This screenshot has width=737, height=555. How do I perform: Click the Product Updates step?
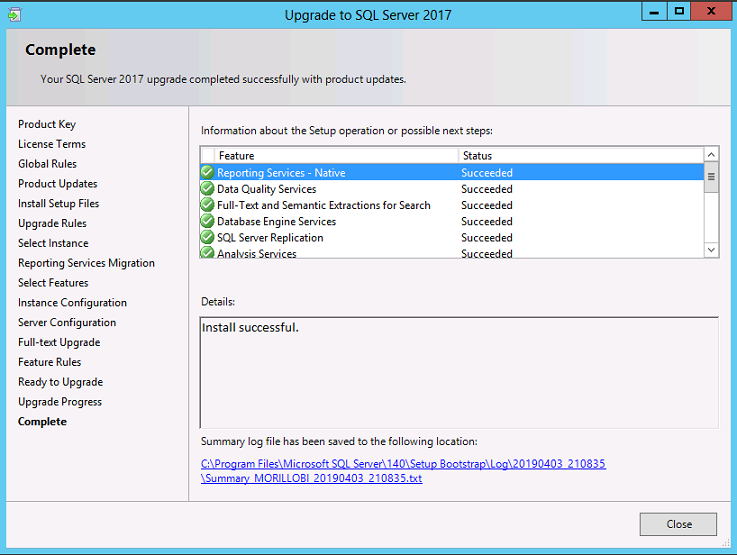coord(58,184)
